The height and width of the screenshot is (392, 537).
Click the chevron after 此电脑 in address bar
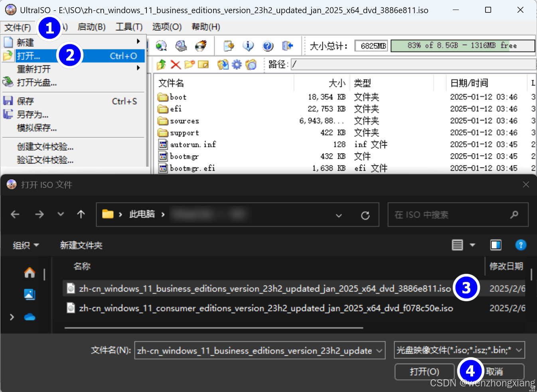point(163,215)
